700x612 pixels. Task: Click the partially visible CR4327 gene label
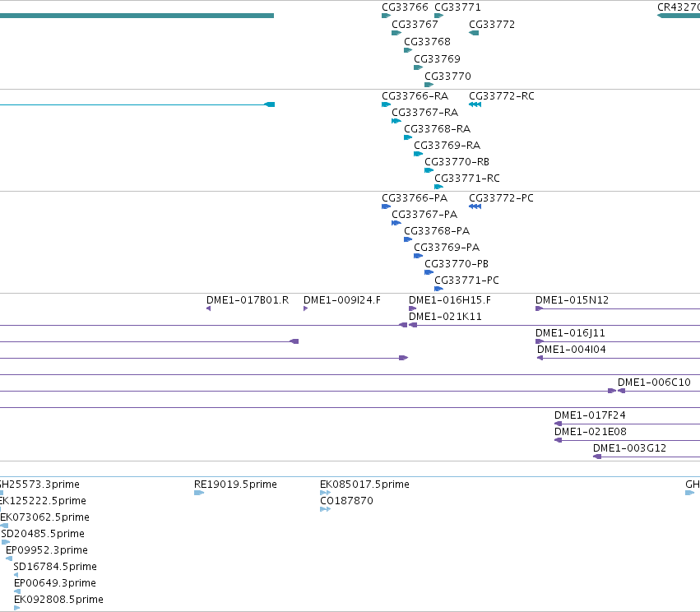click(x=679, y=7)
